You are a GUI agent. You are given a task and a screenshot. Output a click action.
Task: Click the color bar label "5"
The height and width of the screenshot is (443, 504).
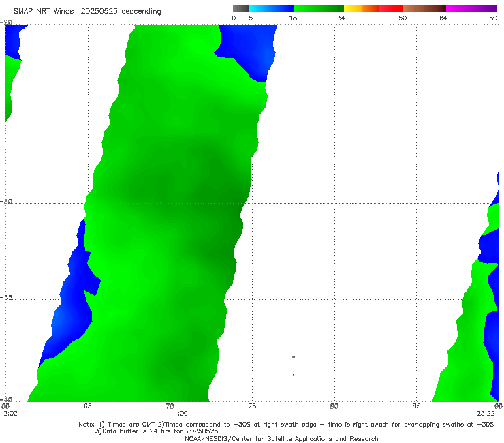point(251,18)
